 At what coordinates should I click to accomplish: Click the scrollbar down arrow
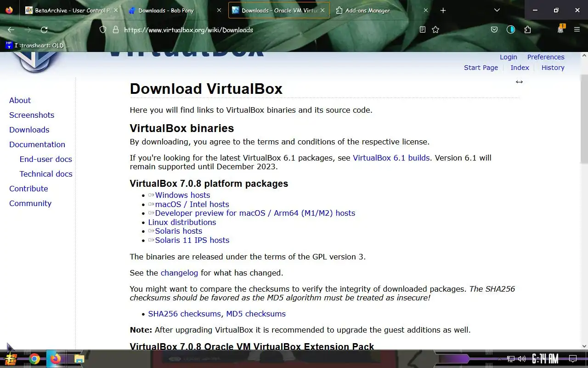584,346
